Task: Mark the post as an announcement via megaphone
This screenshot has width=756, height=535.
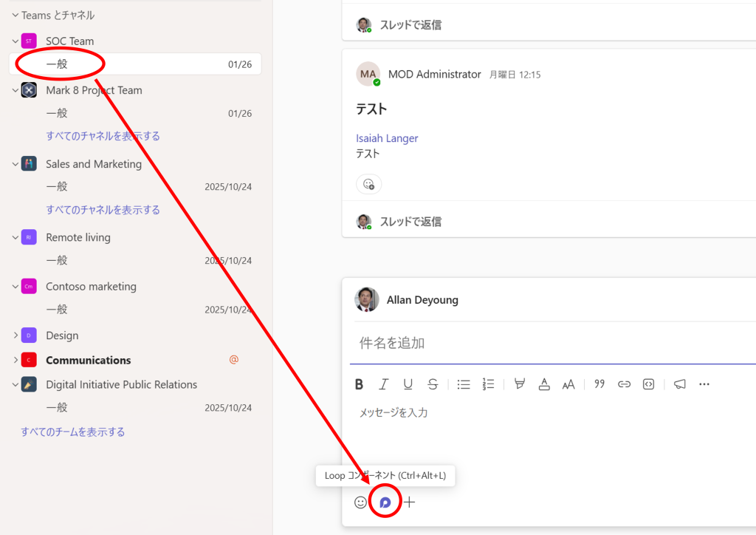Action: click(679, 384)
